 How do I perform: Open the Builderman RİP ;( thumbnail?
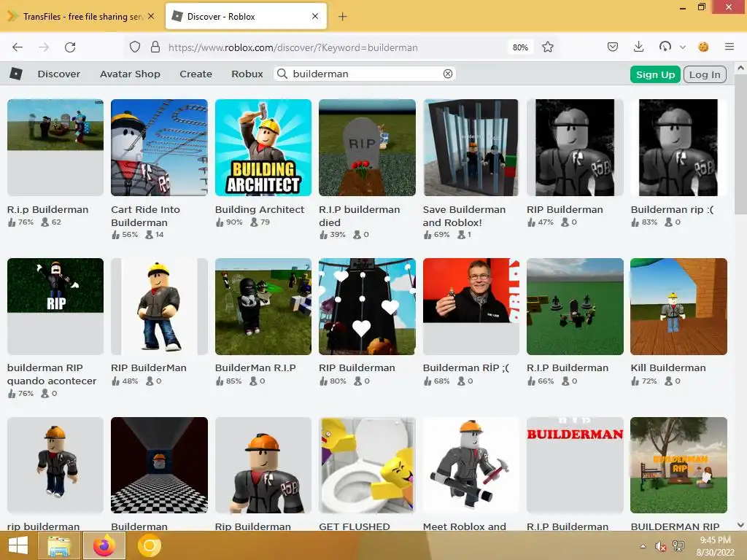coord(471,306)
